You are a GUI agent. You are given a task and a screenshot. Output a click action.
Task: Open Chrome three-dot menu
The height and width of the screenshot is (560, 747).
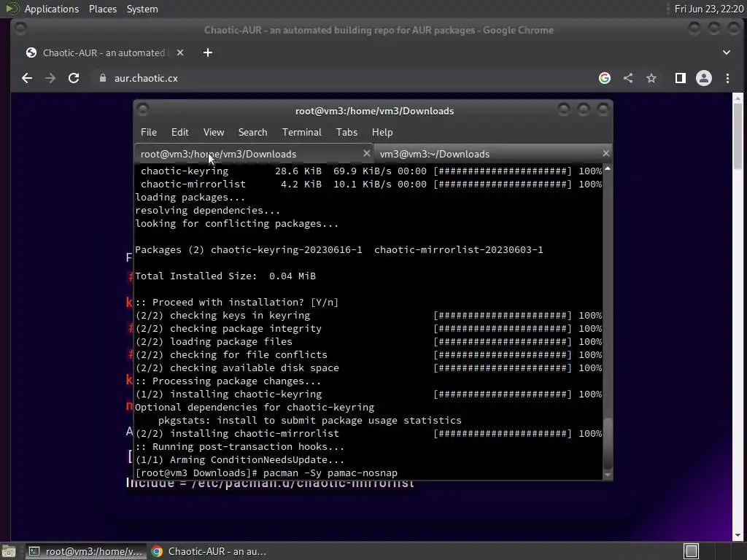(727, 78)
